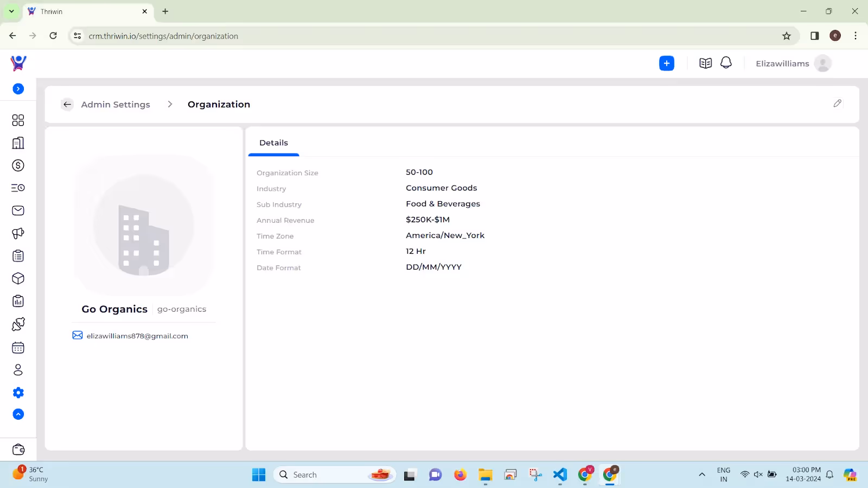Collapse sidebar menu with blue up chevron
This screenshot has width=868, height=488.
tap(18, 414)
